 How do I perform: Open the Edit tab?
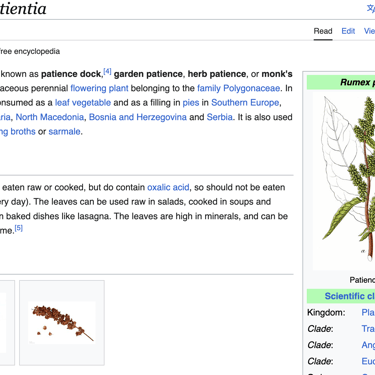pyautogui.click(x=348, y=31)
